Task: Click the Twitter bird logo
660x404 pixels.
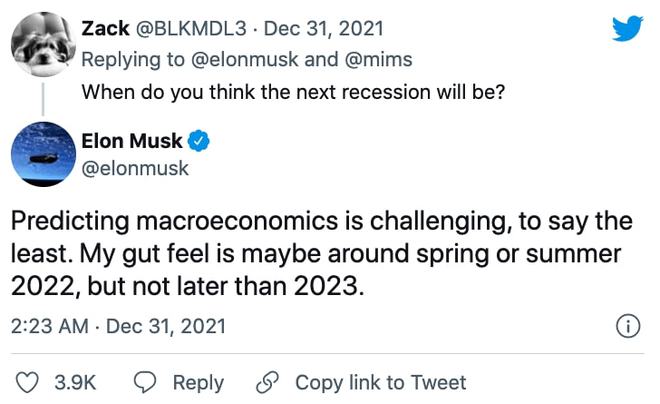Action: 627,28
